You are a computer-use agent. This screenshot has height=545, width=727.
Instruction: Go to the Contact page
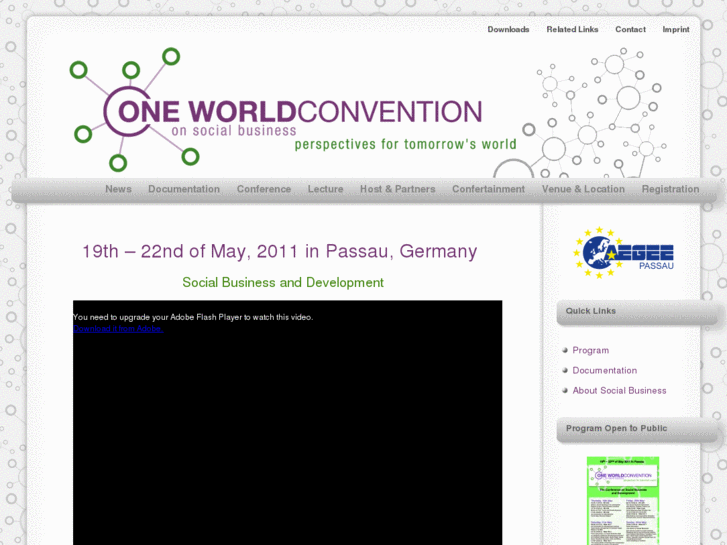[630, 29]
